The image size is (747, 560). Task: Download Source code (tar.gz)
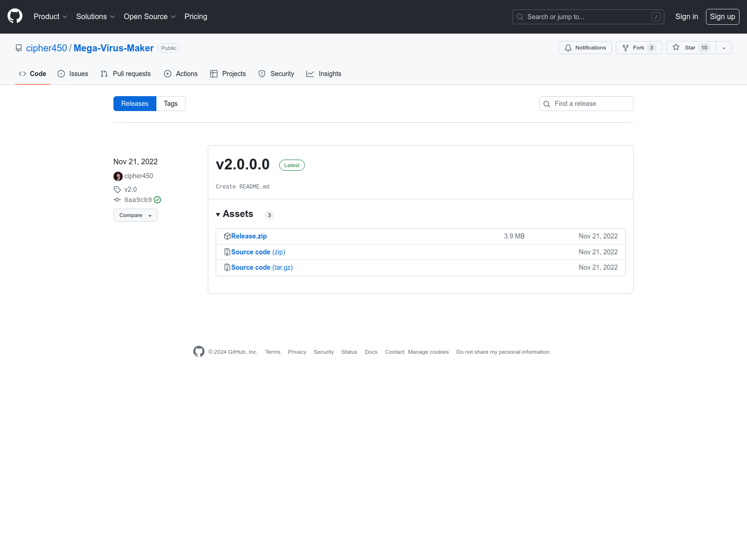pos(262,267)
